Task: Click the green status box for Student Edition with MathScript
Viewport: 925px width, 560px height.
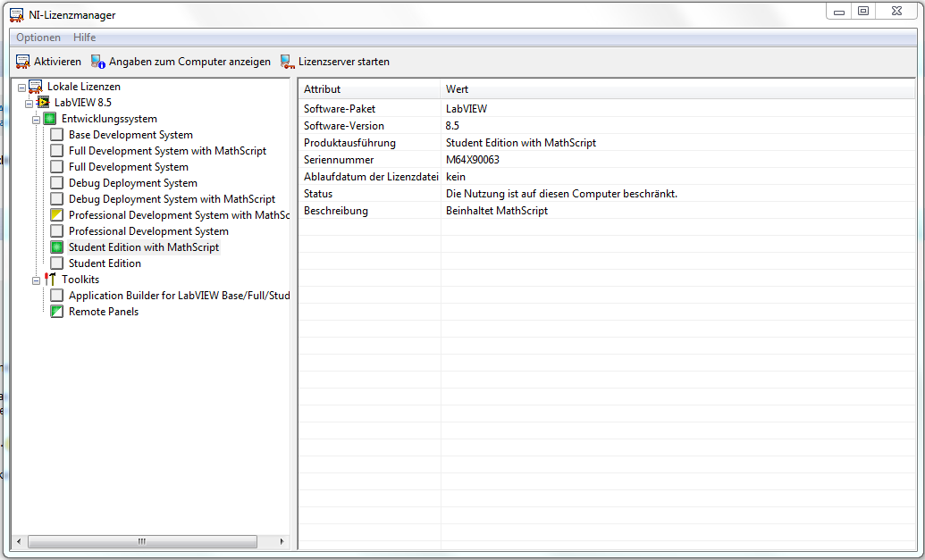Action: (x=56, y=247)
